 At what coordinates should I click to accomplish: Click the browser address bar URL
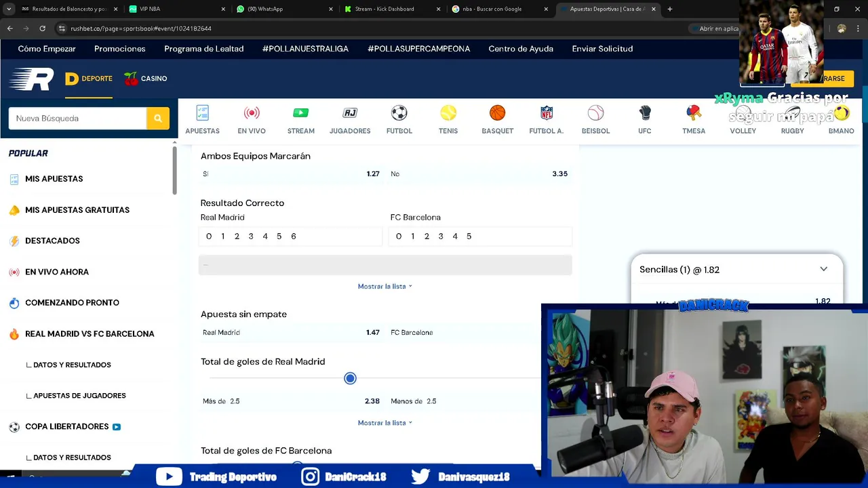click(x=141, y=28)
